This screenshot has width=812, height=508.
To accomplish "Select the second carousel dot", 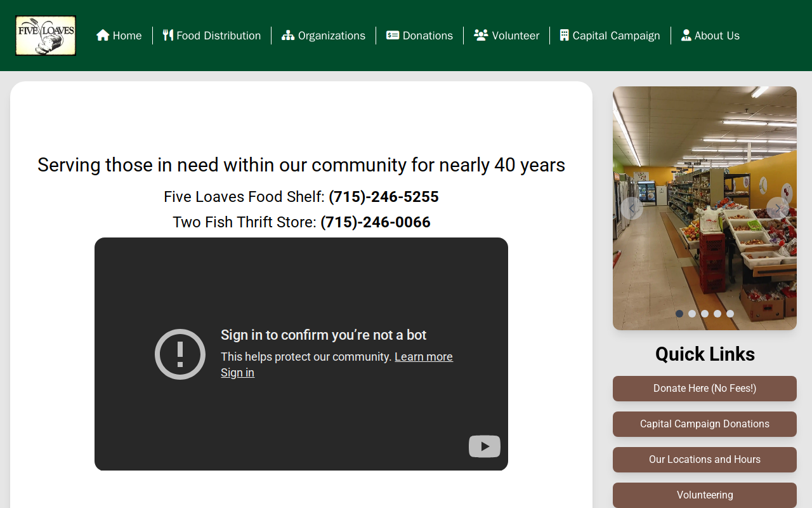I will (x=692, y=314).
